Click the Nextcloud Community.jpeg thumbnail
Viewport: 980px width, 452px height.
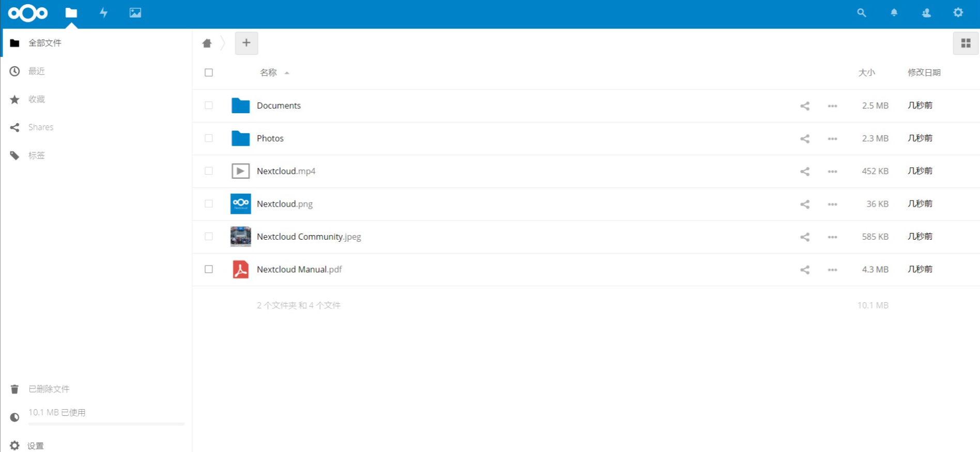pos(240,237)
